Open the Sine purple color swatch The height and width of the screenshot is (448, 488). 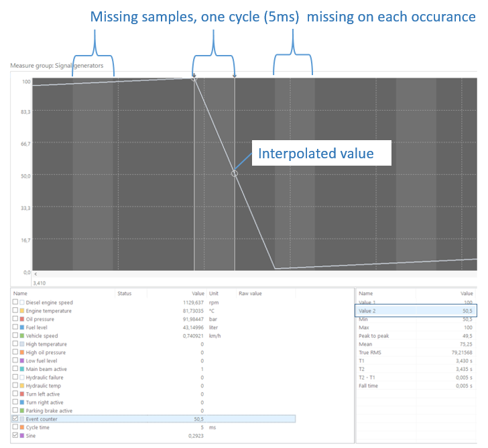tap(21, 435)
